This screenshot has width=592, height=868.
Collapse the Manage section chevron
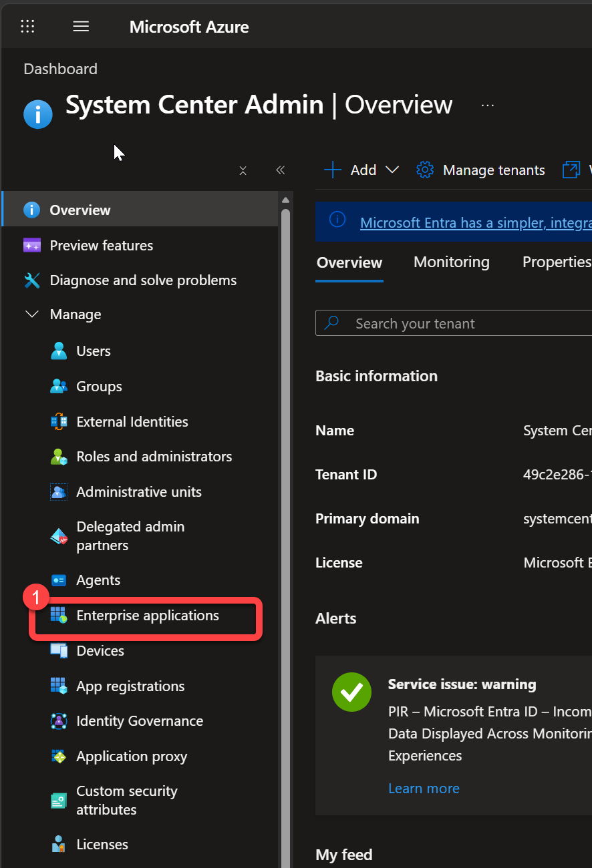tap(31, 314)
